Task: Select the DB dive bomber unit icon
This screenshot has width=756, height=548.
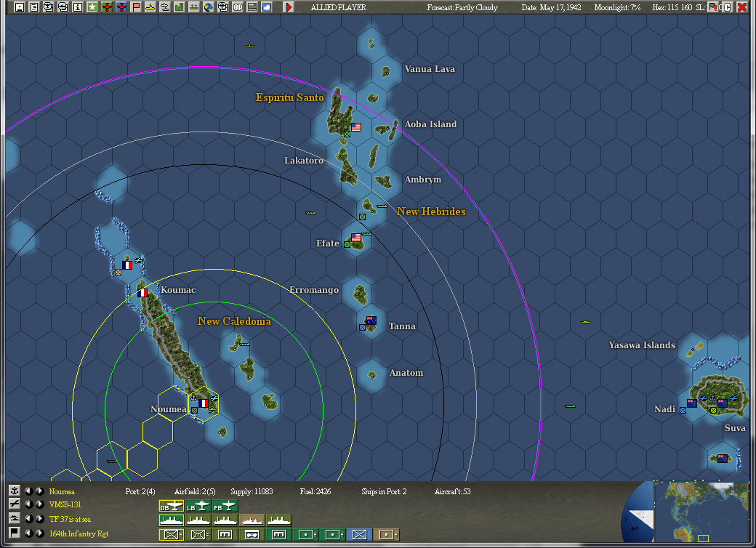Action: coord(171,506)
